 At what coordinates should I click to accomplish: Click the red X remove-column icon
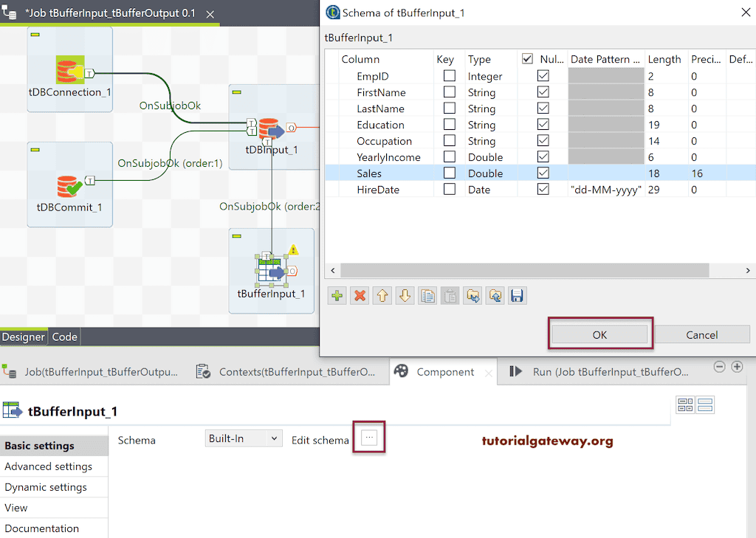[x=360, y=295]
